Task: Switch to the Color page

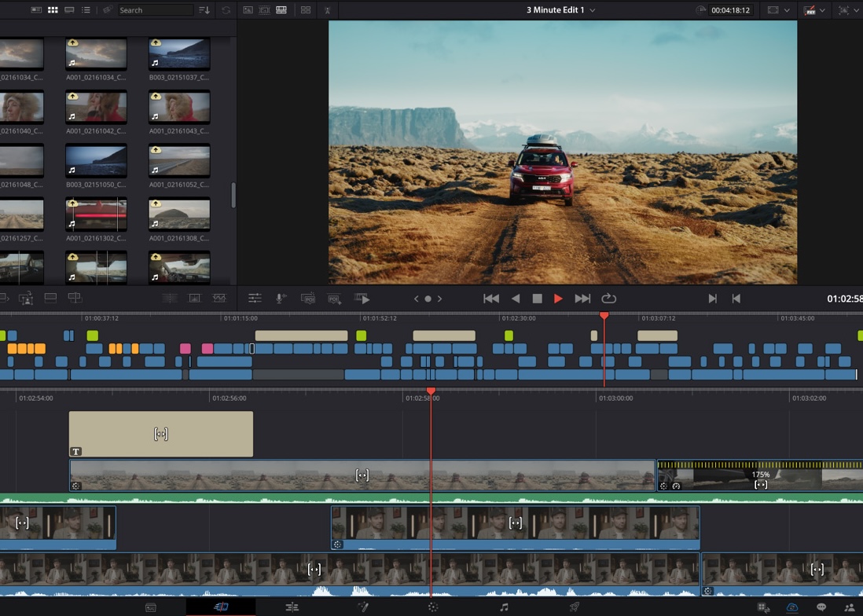Action: tap(434, 607)
